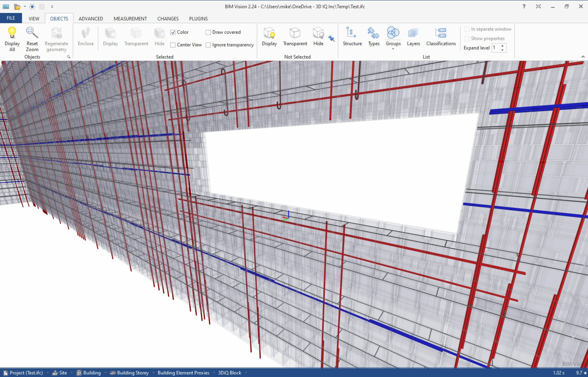The height and width of the screenshot is (377, 588).
Task: Enable the Center View checkbox
Action: click(173, 45)
